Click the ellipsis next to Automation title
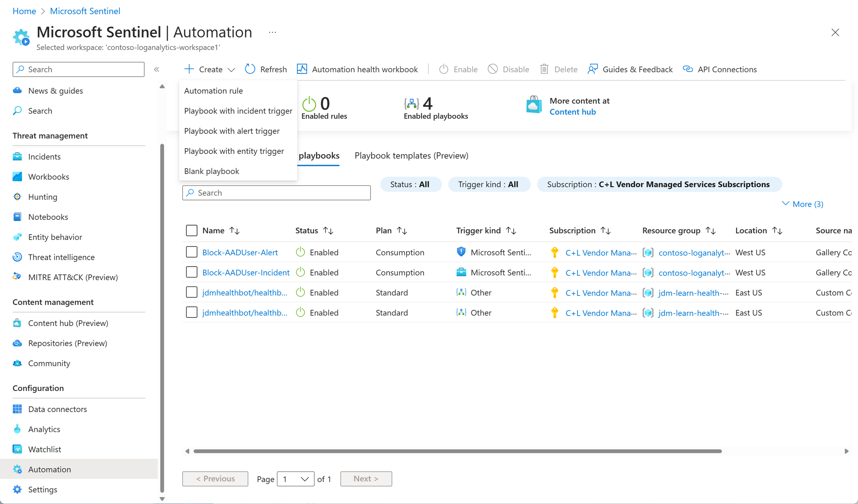The image size is (858, 504). pos(272,32)
